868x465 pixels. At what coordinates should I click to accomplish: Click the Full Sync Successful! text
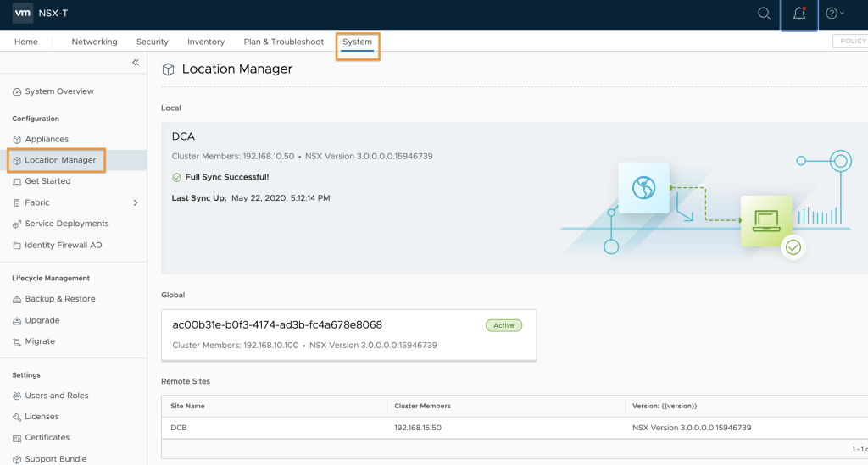[x=227, y=177]
